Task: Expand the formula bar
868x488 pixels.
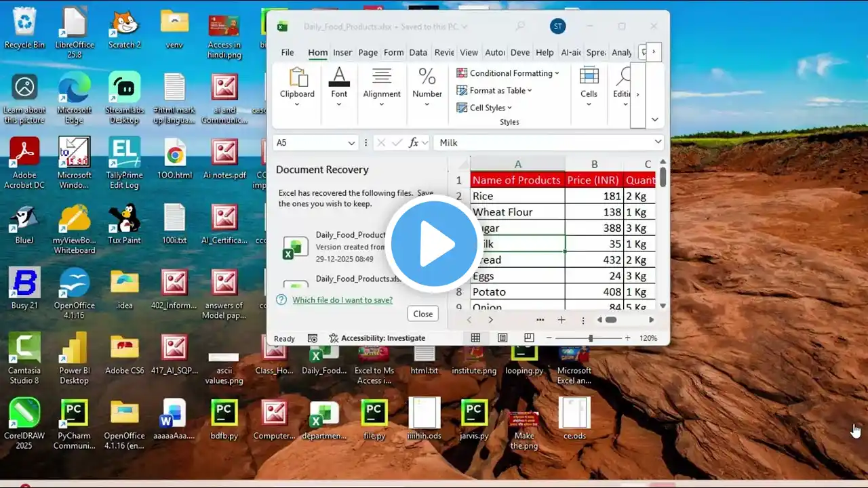Action: (658, 142)
